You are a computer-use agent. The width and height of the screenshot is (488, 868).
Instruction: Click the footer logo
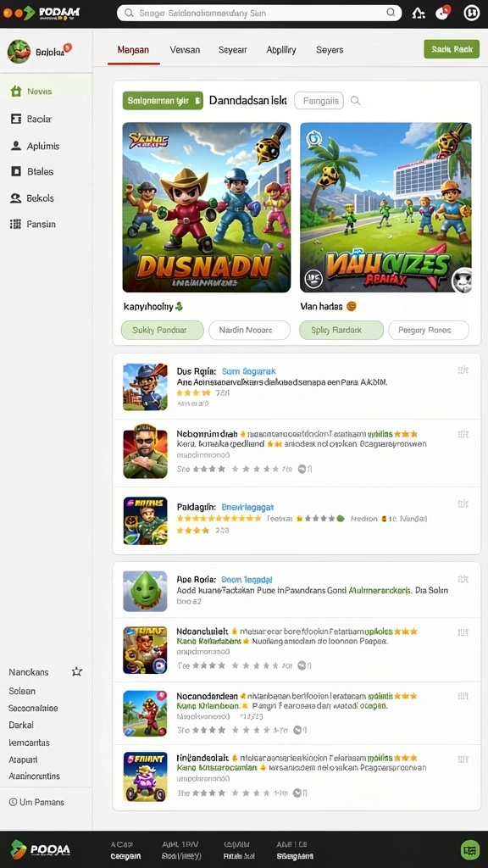[41, 849]
